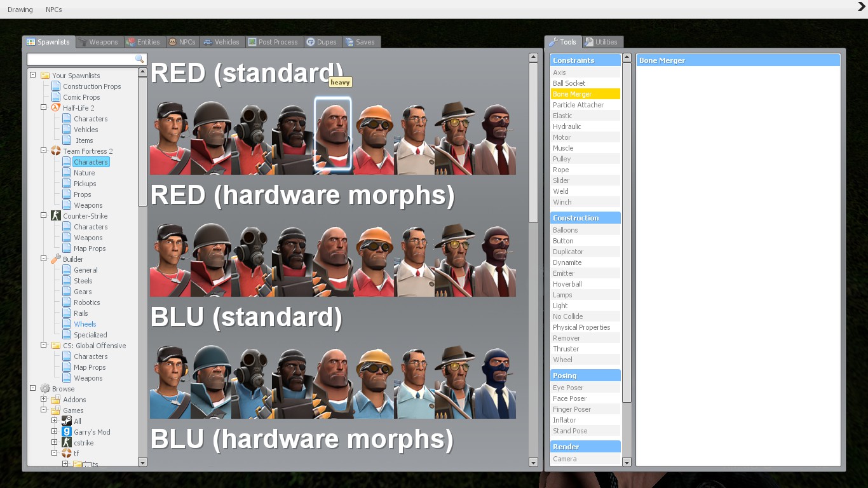Choose the Particle Attacher tool
The height and width of the screenshot is (488, 868).
(x=585, y=105)
